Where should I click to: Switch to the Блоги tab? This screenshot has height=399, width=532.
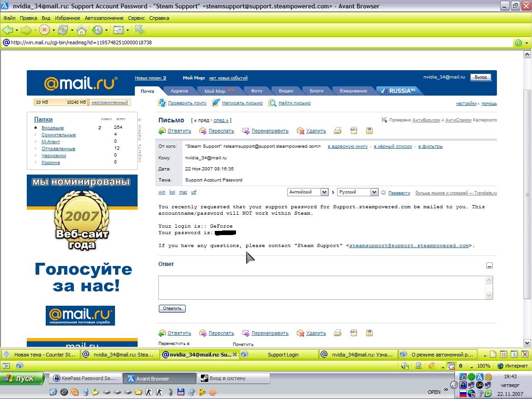[316, 91]
